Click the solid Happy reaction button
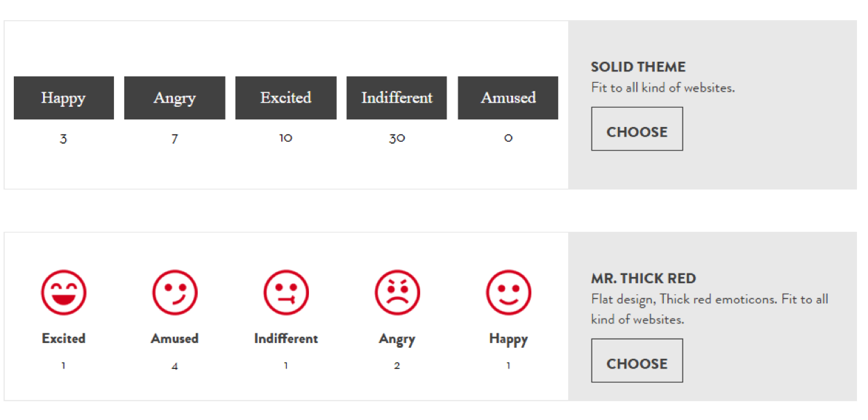Image resolution: width=868 pixels, height=420 pixels. 64,98
